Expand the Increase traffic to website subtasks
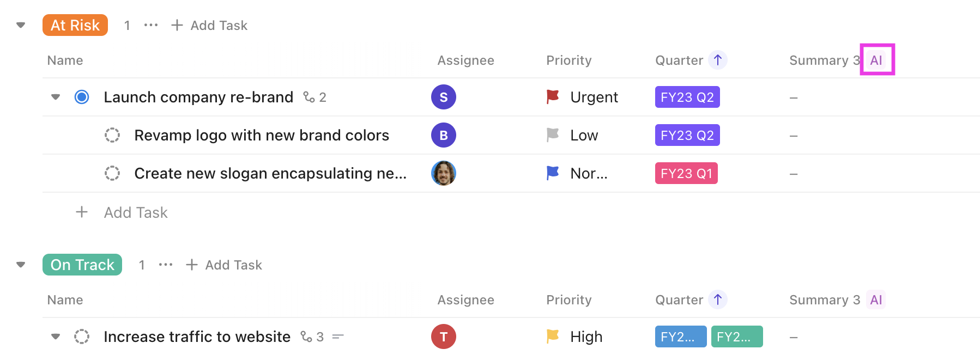The height and width of the screenshot is (355, 980). click(55, 336)
